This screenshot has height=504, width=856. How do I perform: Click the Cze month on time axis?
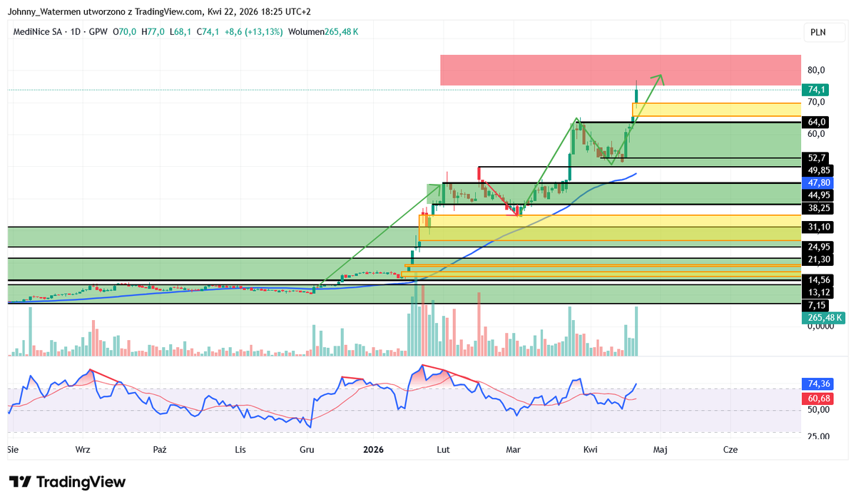pyautogui.click(x=730, y=450)
